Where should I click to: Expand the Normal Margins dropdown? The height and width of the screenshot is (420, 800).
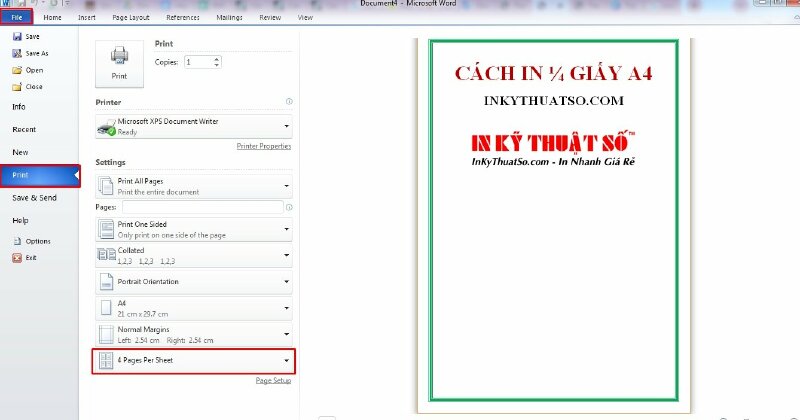click(x=286, y=334)
